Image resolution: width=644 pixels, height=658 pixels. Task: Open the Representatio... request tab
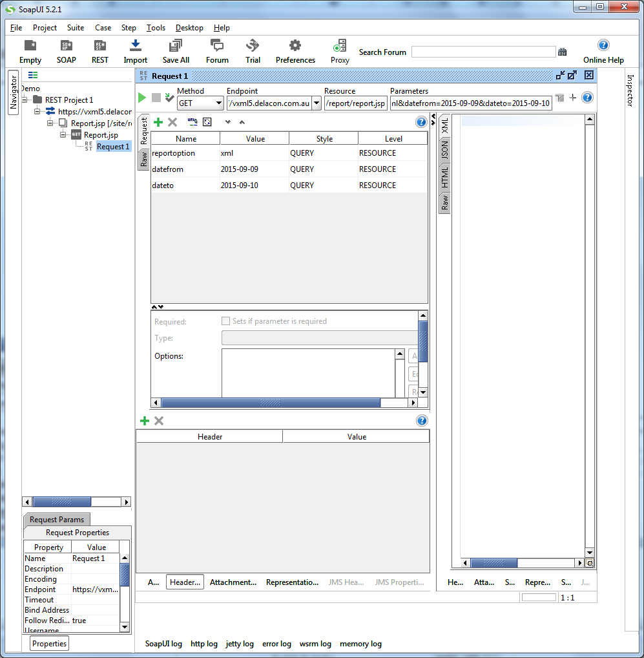[292, 582]
